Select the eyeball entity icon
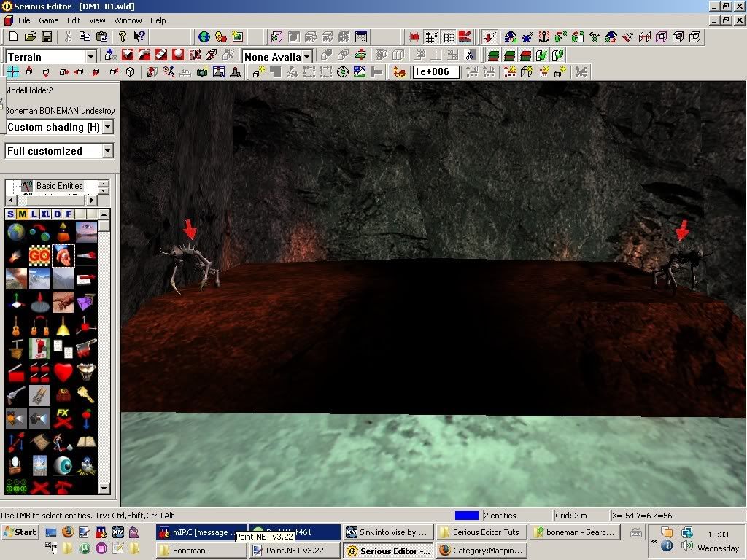 pyautogui.click(x=63, y=465)
